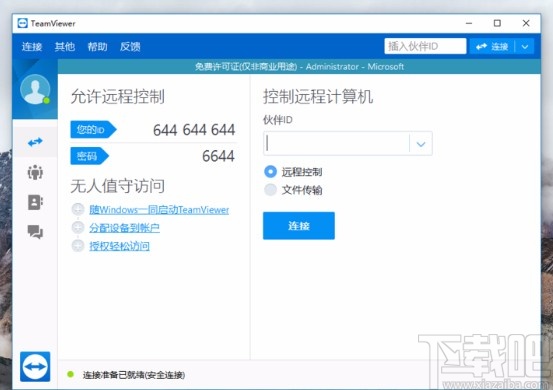Image resolution: width=553 pixels, height=390 pixels.
Task: Open the 帮助 menu
Action: click(97, 47)
